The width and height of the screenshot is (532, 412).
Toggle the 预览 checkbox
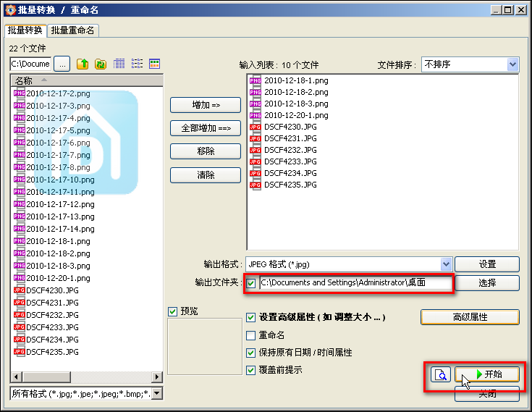(173, 311)
